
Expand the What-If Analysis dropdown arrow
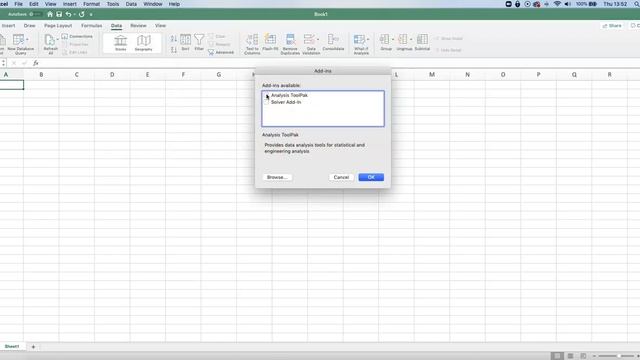[x=368, y=39]
